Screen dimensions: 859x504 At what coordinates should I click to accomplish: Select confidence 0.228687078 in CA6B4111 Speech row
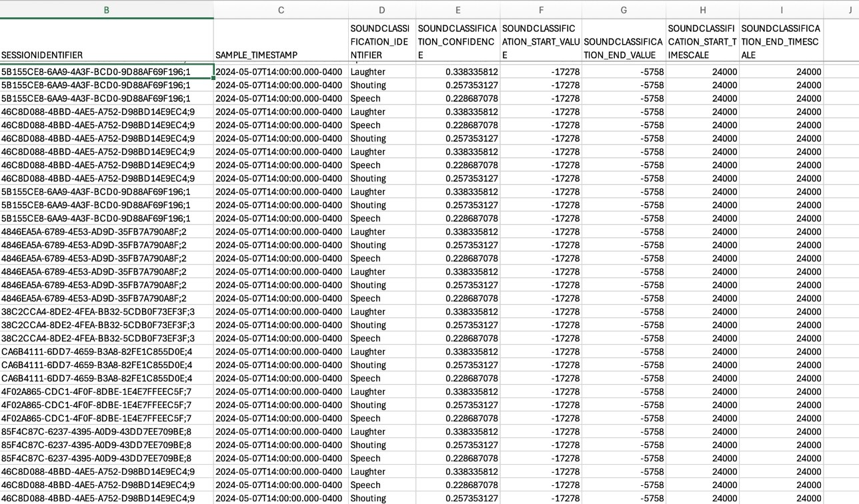tap(458, 378)
